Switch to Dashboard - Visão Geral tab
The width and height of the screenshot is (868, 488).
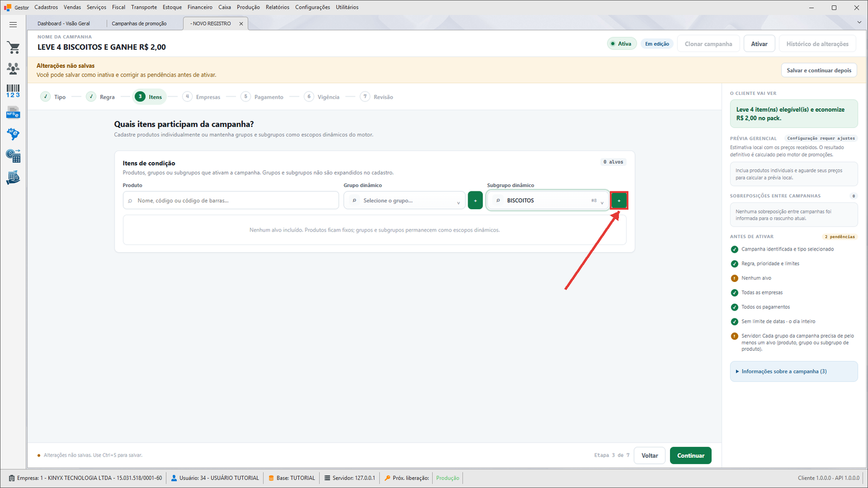point(64,23)
